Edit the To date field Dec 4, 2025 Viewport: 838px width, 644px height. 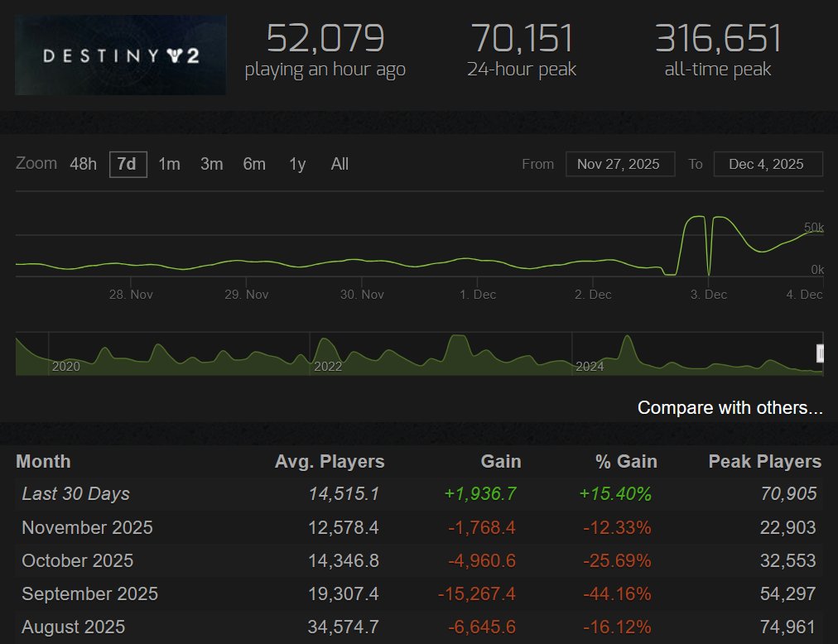coord(768,164)
